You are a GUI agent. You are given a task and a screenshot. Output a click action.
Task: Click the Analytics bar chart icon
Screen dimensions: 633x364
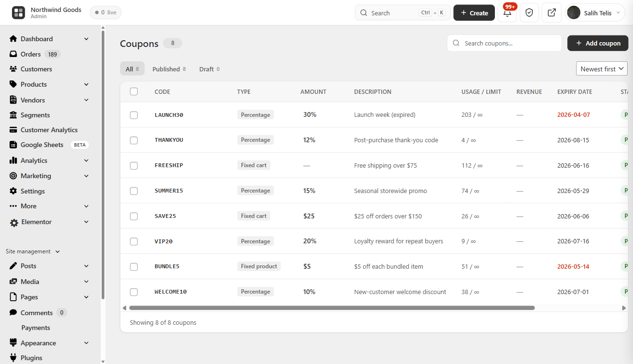click(13, 160)
